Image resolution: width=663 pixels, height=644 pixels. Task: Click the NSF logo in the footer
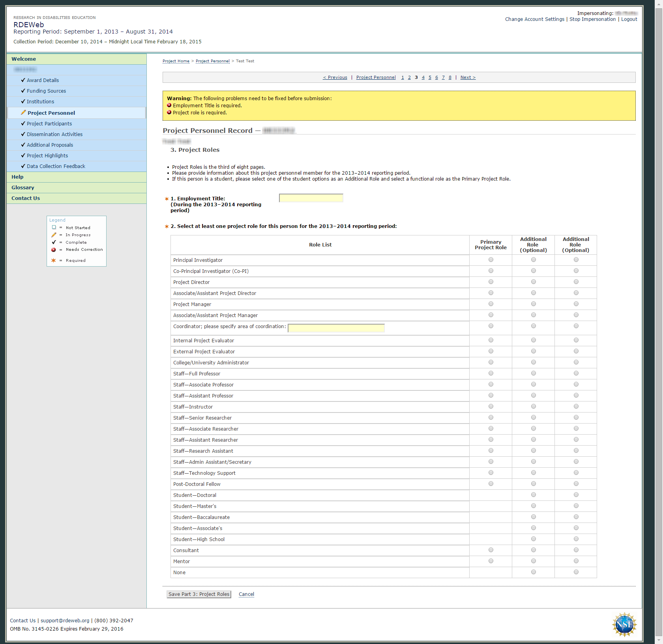624,624
